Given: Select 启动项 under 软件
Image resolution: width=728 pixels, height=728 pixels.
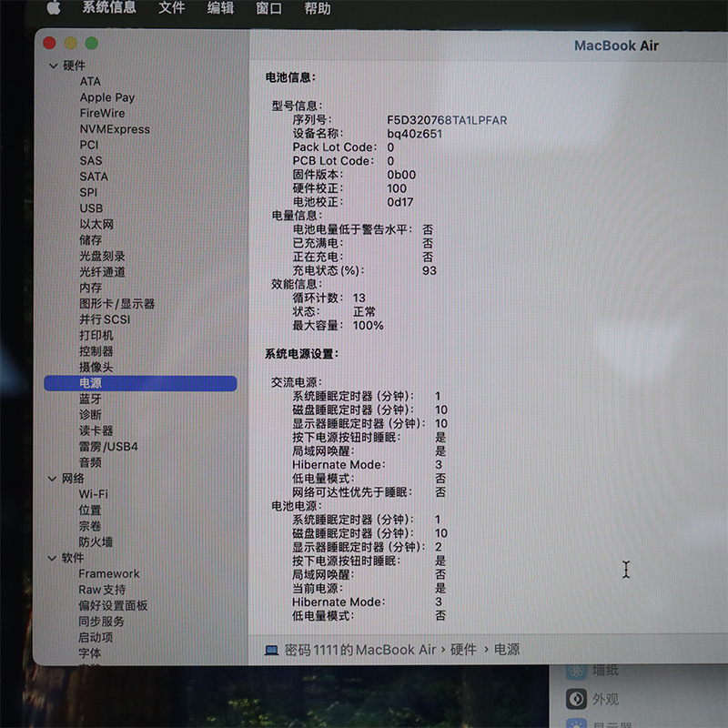Looking at the screenshot, I should click(96, 637).
